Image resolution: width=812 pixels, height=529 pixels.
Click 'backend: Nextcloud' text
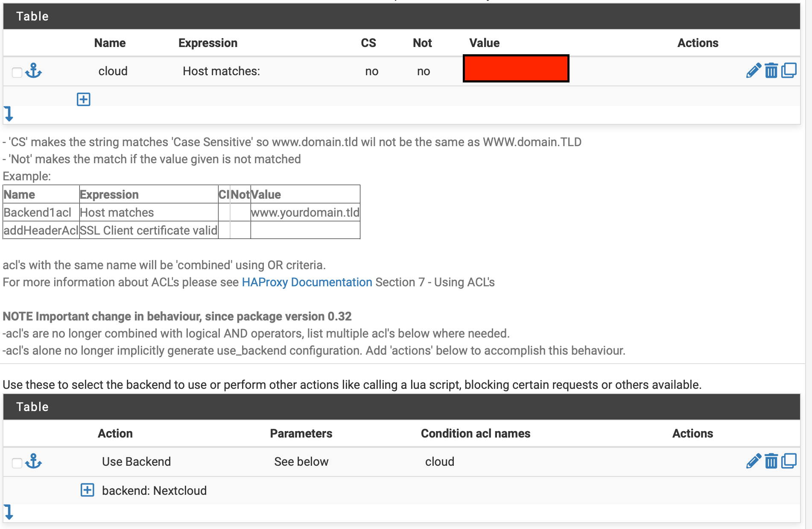(154, 491)
